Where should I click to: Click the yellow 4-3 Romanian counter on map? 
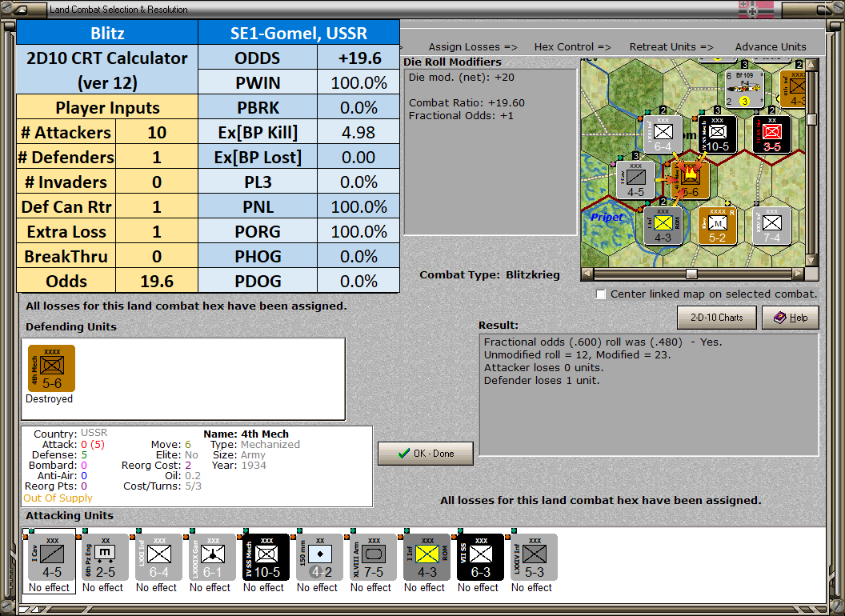pyautogui.click(x=663, y=226)
